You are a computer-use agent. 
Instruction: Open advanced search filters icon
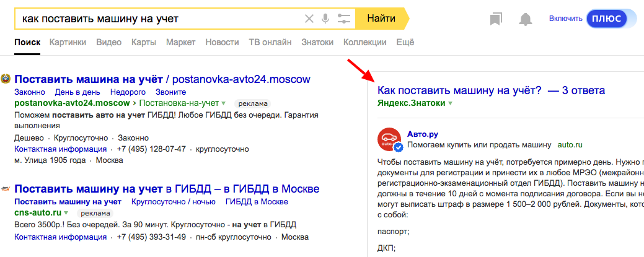click(343, 19)
